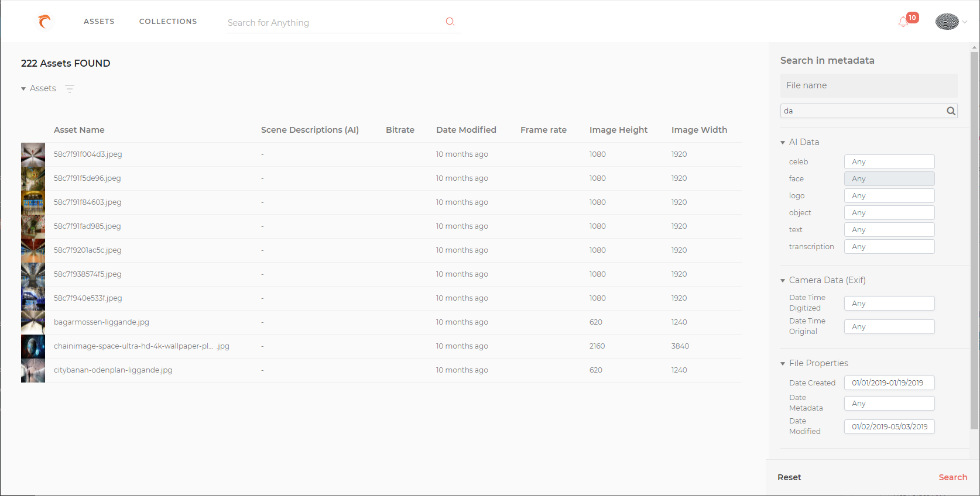Open the user avatar menu
This screenshot has width=980, height=496.
[x=947, y=22]
